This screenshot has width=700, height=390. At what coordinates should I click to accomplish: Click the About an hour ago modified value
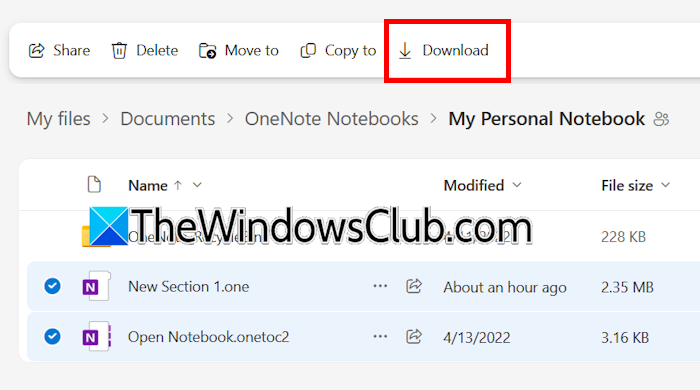click(x=505, y=287)
